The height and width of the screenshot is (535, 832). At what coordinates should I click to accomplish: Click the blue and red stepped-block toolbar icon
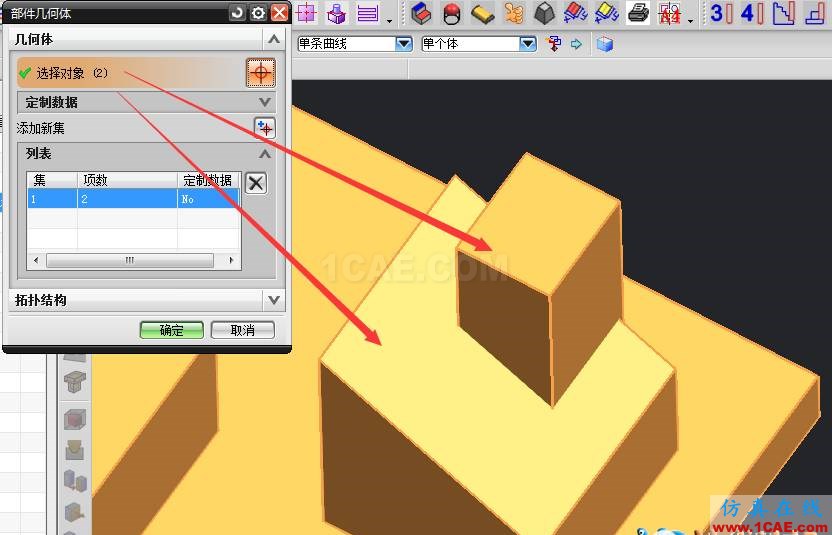[421, 13]
